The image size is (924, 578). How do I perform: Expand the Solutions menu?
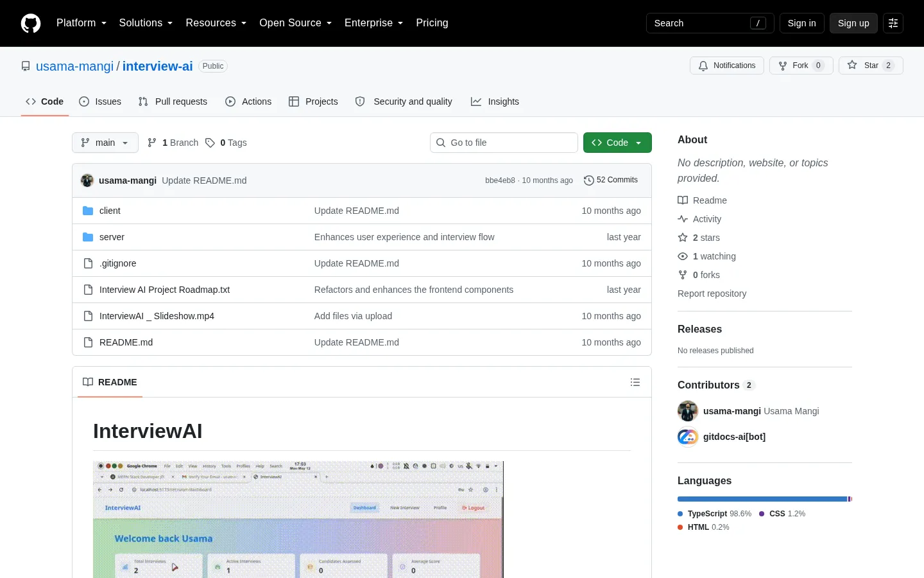146,23
